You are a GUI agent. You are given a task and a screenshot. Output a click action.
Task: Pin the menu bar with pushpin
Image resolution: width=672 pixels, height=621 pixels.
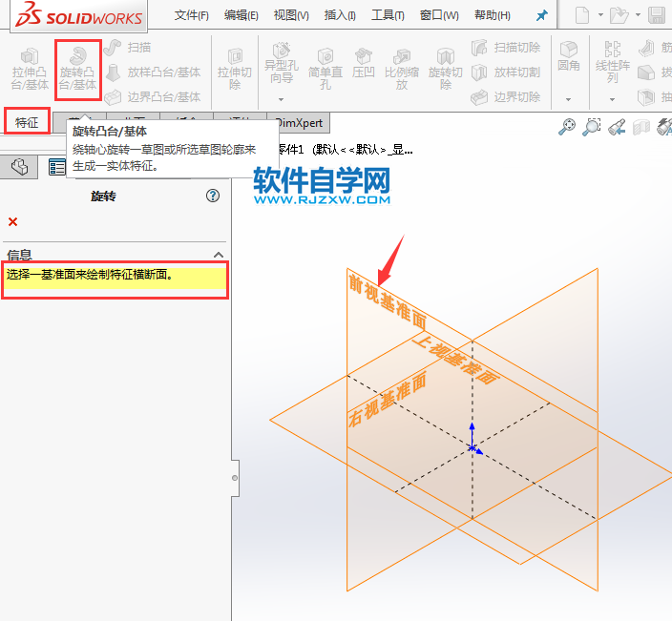(542, 16)
